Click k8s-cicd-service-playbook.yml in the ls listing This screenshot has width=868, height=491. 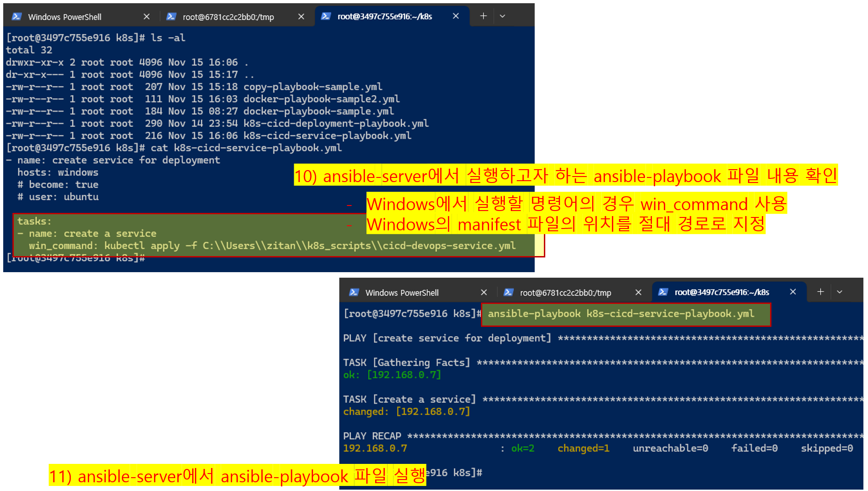coord(327,136)
